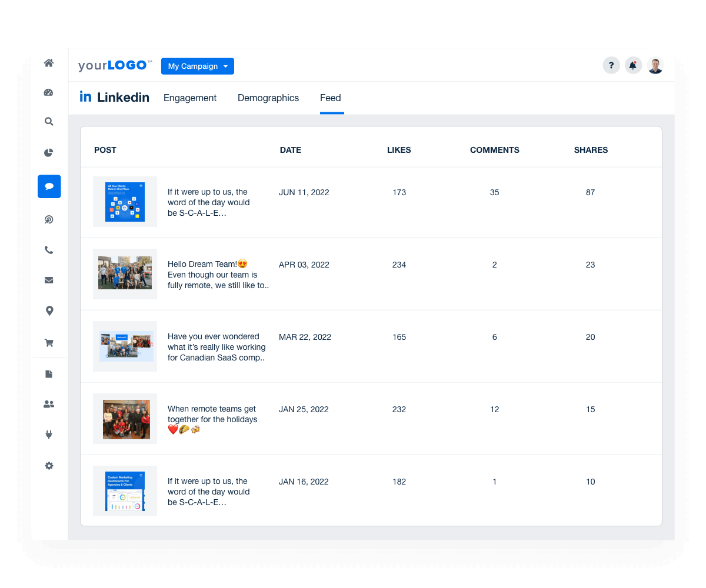Open the settings gear icon
The width and height of the screenshot is (706, 588).
[49, 466]
